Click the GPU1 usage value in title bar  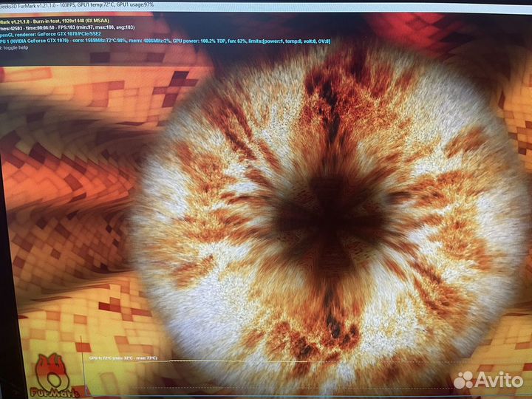point(137,4)
